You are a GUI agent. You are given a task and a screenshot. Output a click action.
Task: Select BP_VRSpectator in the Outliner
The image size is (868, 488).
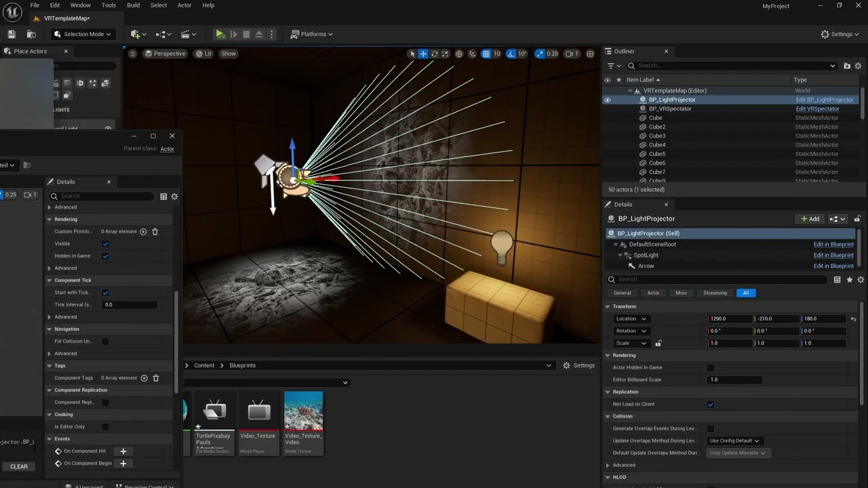click(x=670, y=108)
